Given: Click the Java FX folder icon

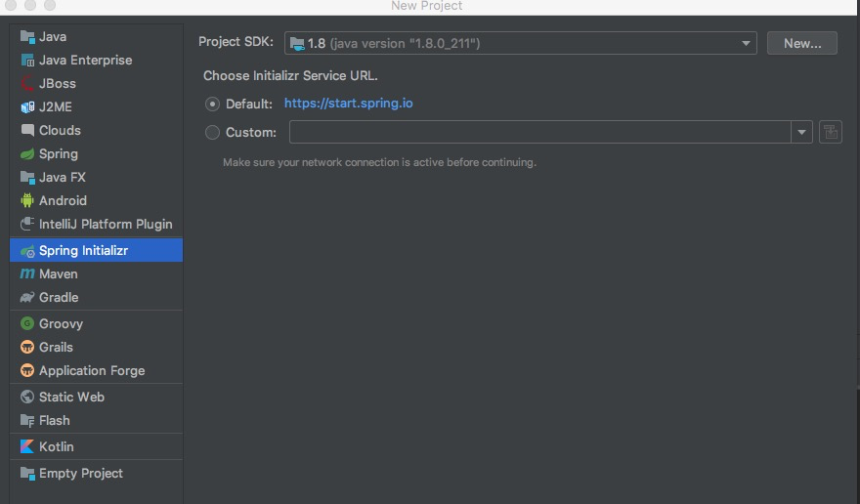Looking at the screenshot, I should tap(27, 177).
